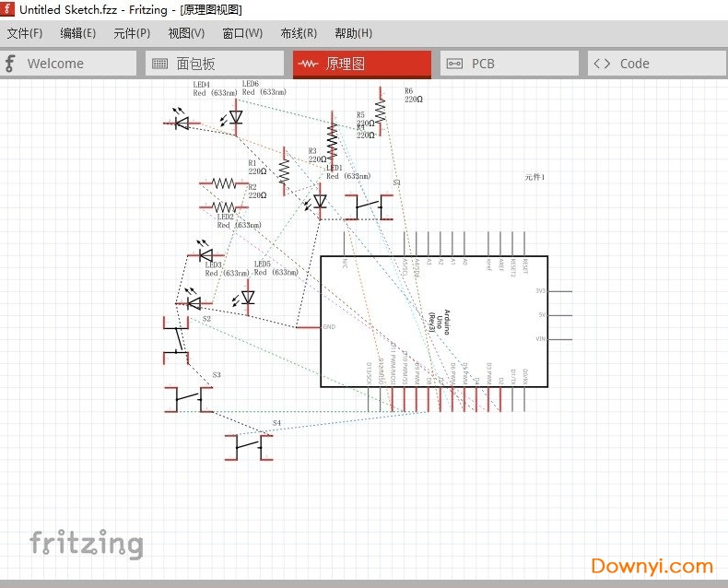The image size is (728, 588).
Task: Switch to the Welcome tab
Action: point(69,64)
